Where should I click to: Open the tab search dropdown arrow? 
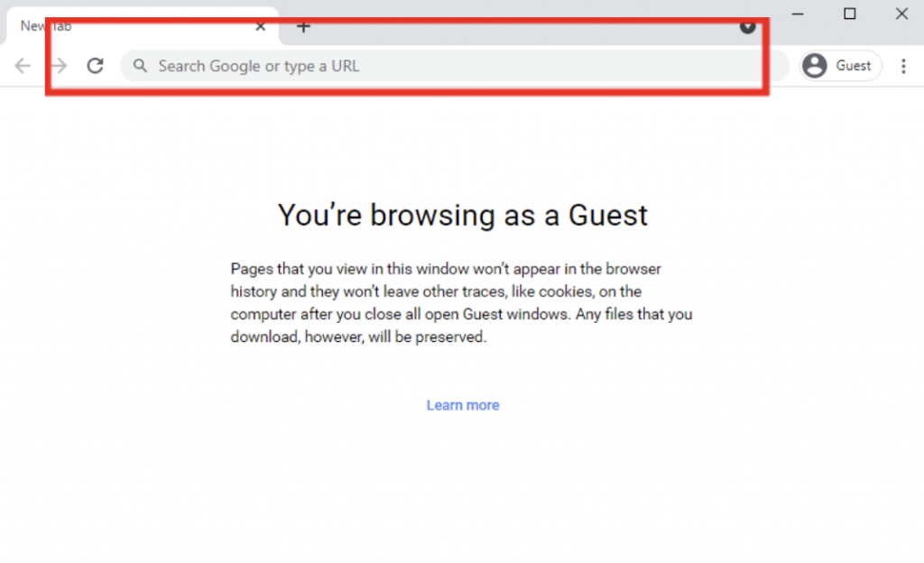pyautogui.click(x=748, y=26)
